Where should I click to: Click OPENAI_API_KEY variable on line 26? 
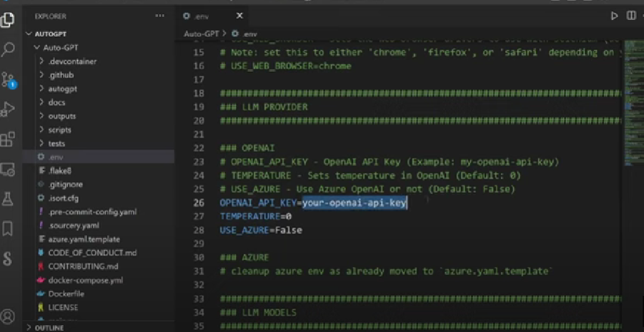[258, 203]
